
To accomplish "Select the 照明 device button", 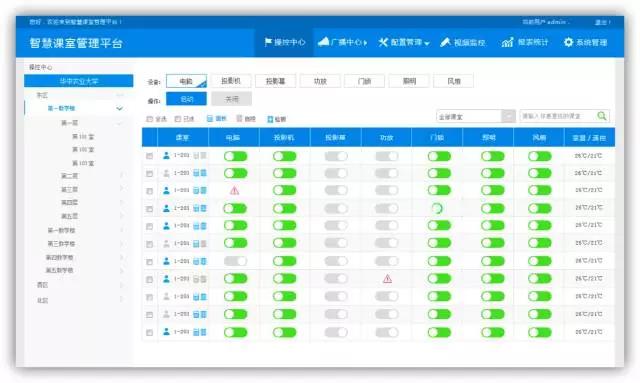I will point(409,81).
